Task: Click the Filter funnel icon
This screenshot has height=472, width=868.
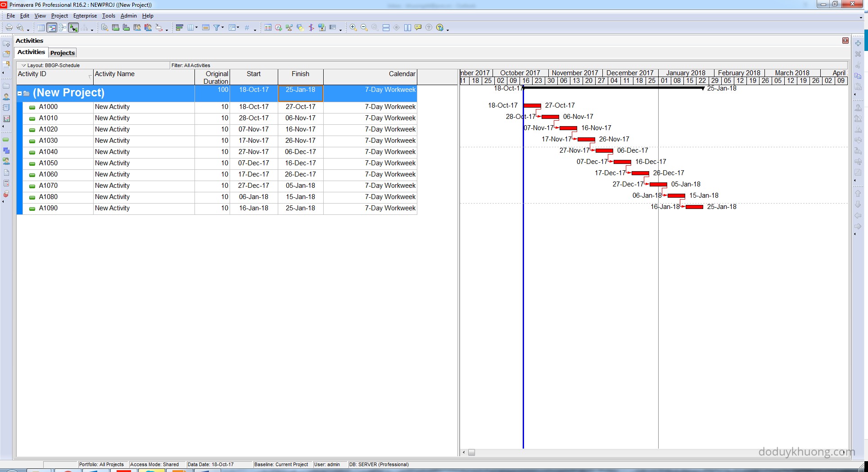Action: (x=217, y=28)
